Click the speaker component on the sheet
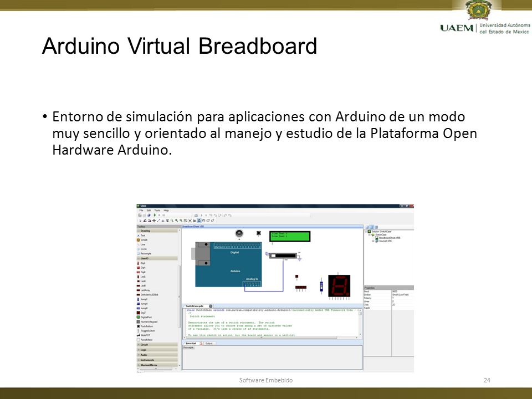Image resolution: width=532 pixels, height=399 pixels. tap(239, 233)
